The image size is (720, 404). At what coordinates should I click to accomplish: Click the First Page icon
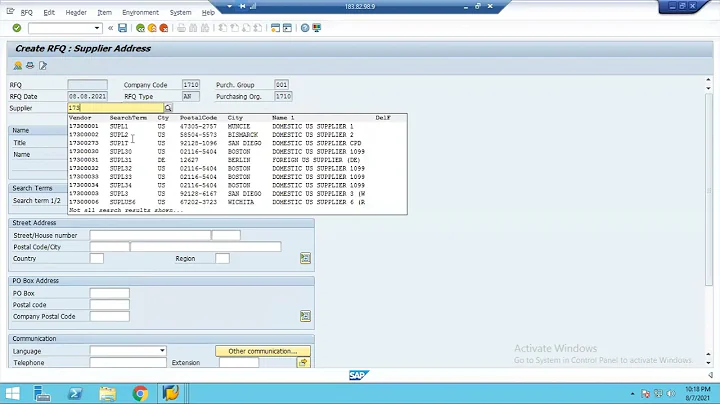tap(223, 28)
